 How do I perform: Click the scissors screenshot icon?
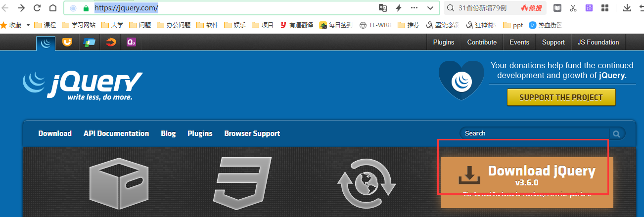pyautogui.click(x=573, y=8)
